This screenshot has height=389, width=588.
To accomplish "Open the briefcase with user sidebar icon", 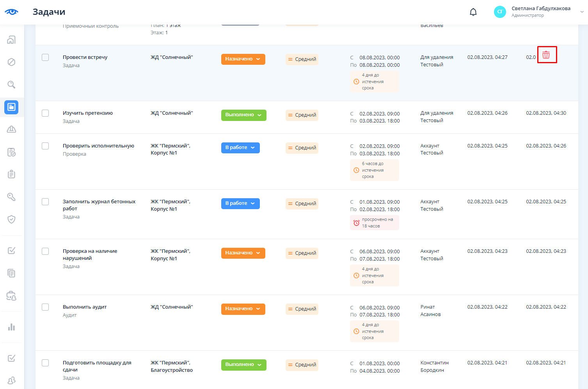I will pos(12,296).
